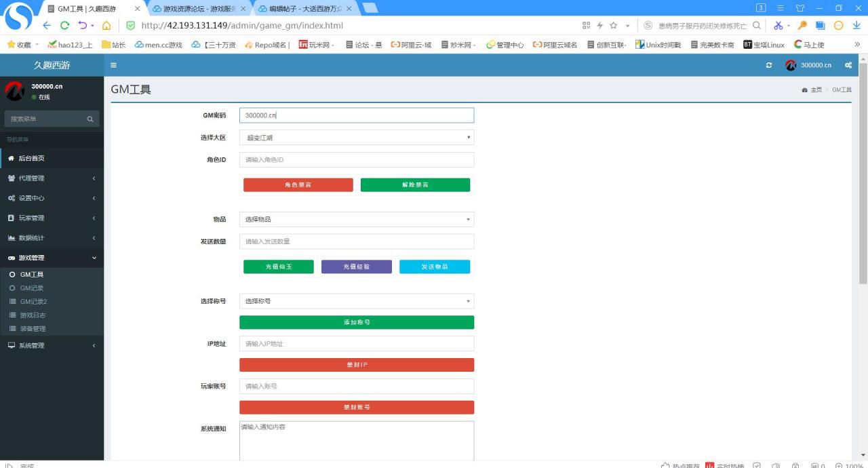
Task: Select the GM记录2 submenu item
Action: 52,302
